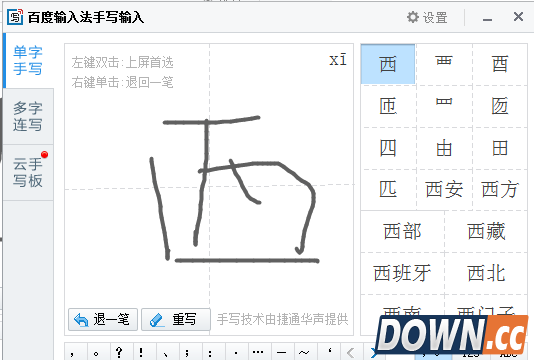Insert the exclamation mark symbol
Screen dimensions: 534x360
144,352
